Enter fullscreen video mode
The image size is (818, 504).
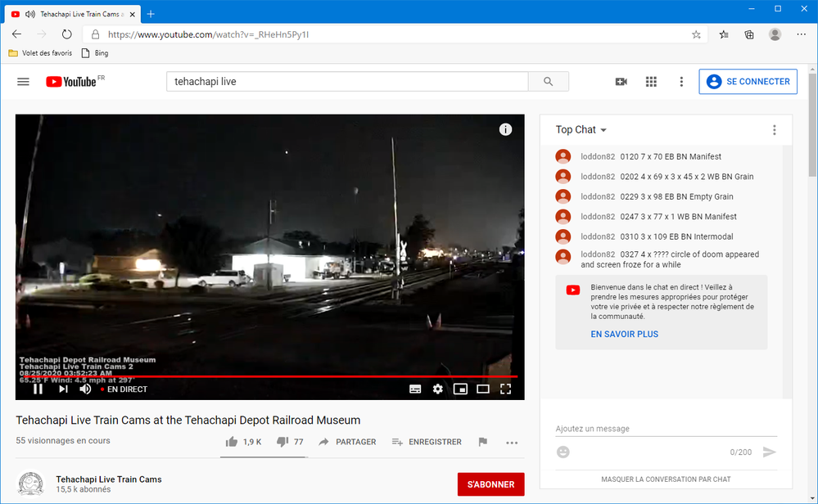505,389
